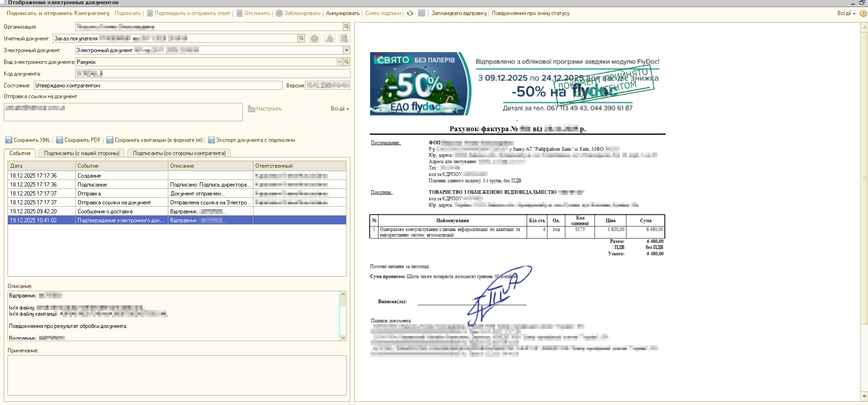
Task: Click Запланувати відправку button
Action: tap(458, 13)
